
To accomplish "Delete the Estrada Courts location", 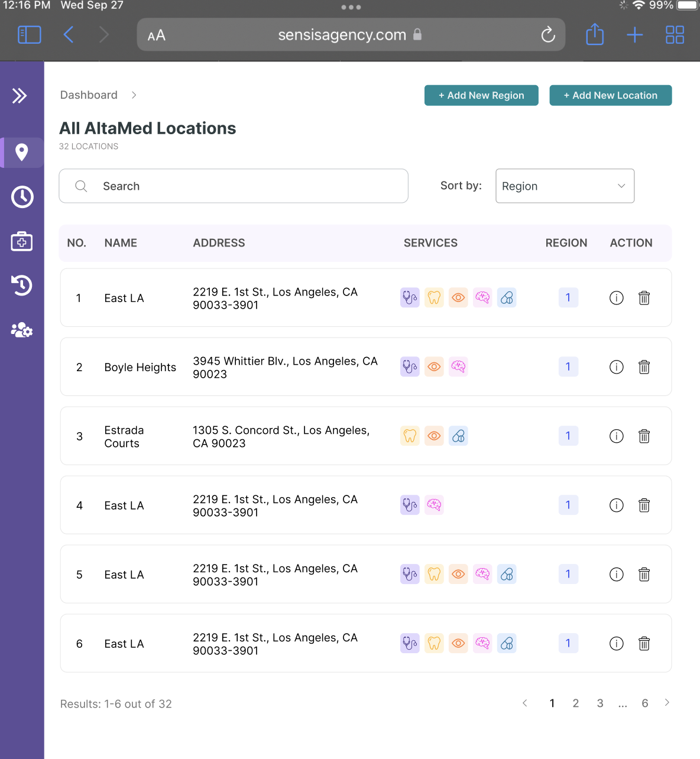I will tap(644, 436).
